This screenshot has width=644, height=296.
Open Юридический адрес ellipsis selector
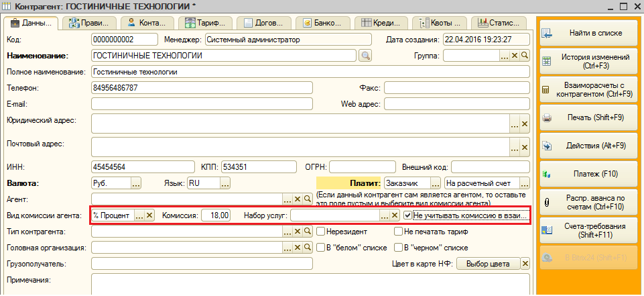click(x=515, y=124)
